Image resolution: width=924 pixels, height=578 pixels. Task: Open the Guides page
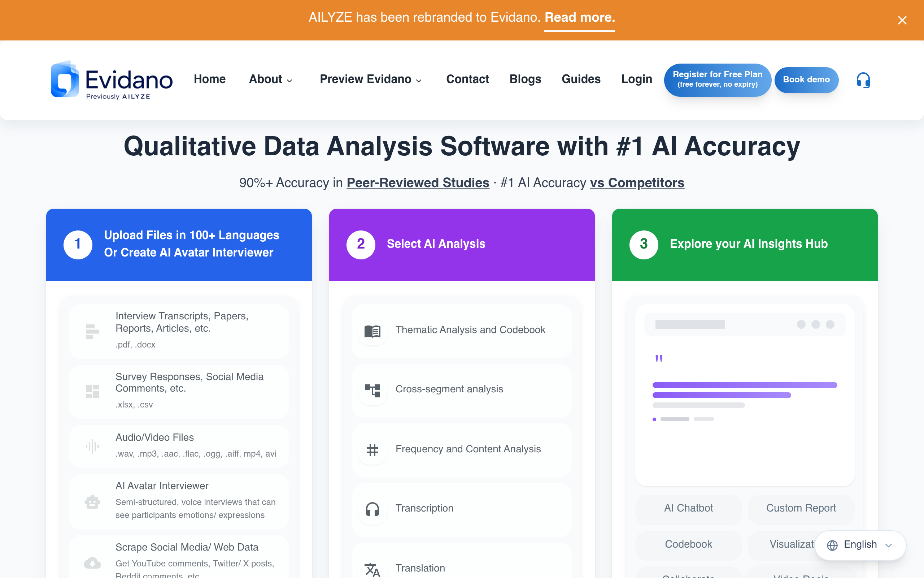581,79
